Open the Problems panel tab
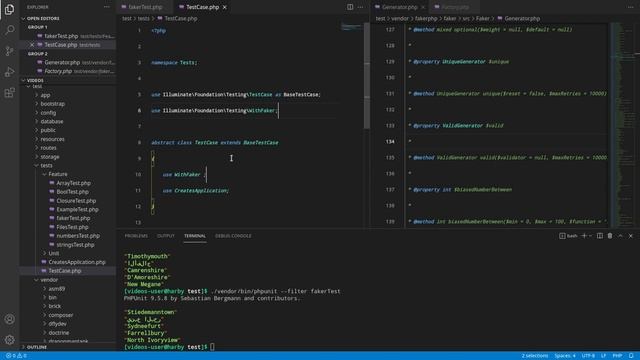This screenshot has width=640, height=360. coord(136,236)
